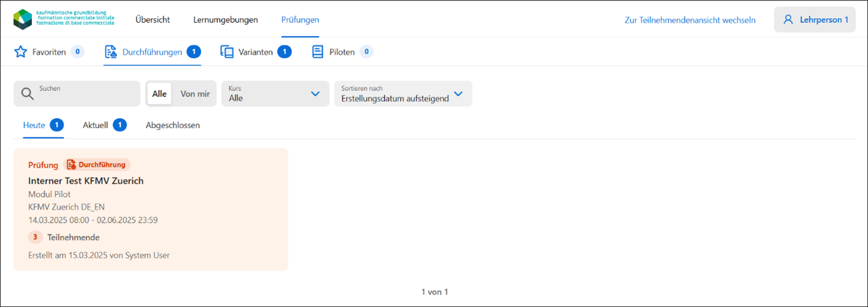This screenshot has height=307, width=868.
Task: Click the Favoriten star icon
Action: [21, 52]
